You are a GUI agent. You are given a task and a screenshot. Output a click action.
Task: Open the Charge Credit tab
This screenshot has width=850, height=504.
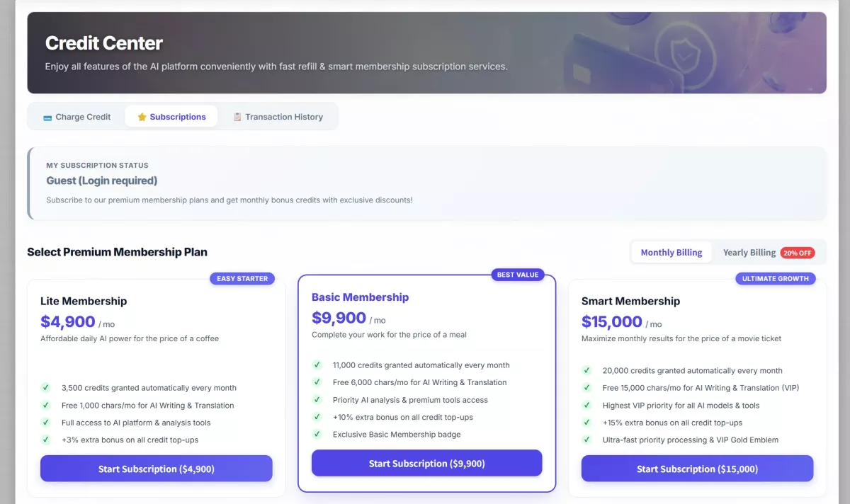(77, 117)
